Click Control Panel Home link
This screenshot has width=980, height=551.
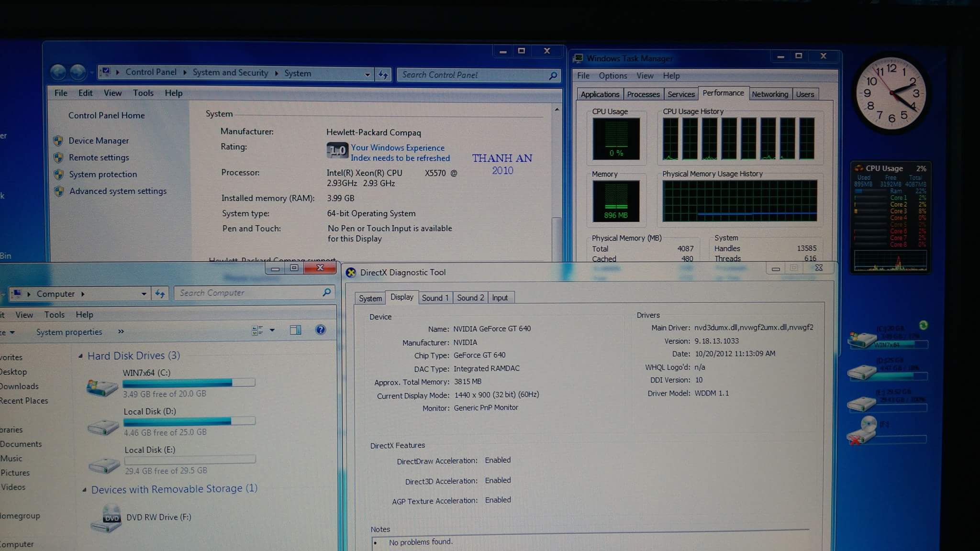pos(106,115)
